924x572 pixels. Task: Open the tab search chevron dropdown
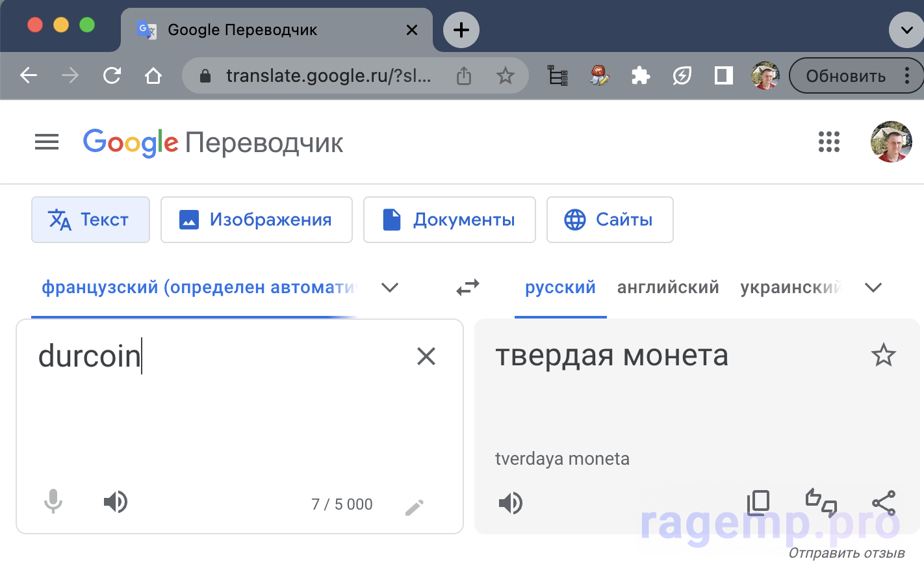(x=906, y=30)
